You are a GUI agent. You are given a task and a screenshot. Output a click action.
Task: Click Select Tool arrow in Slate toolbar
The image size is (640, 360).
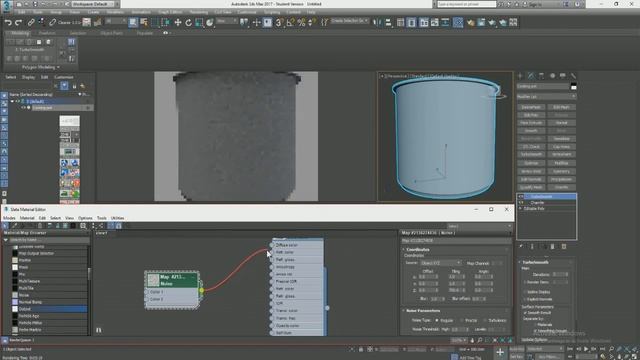tap(5, 226)
